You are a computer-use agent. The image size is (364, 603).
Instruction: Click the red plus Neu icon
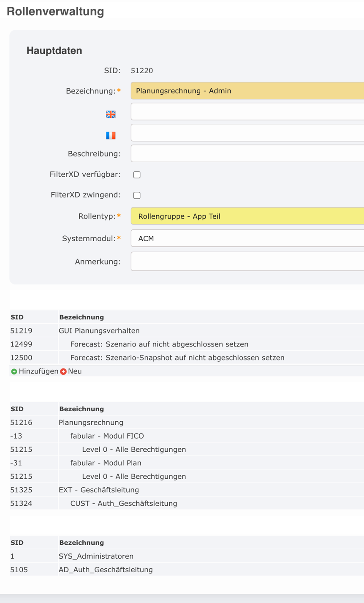click(x=64, y=371)
